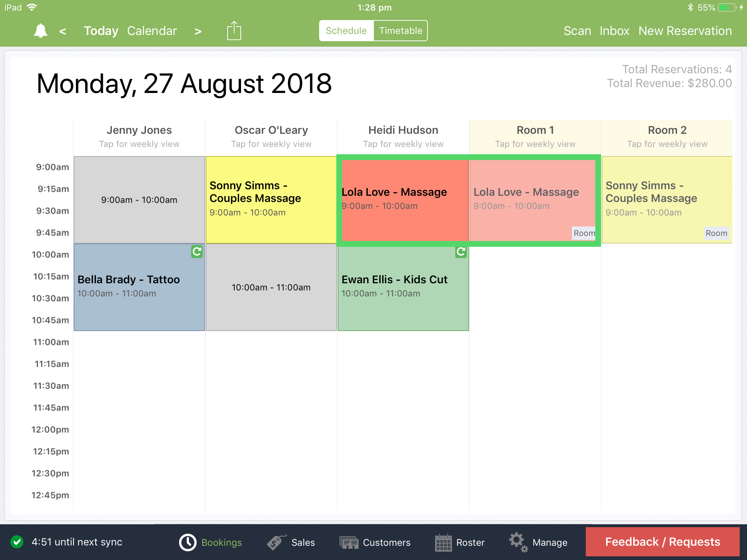Open Sales via the price tag icon

click(274, 542)
